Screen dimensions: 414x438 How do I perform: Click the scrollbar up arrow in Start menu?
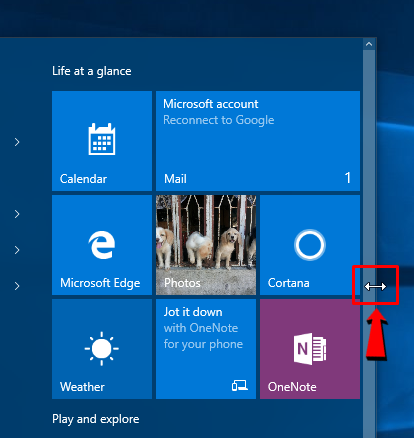coord(369,44)
